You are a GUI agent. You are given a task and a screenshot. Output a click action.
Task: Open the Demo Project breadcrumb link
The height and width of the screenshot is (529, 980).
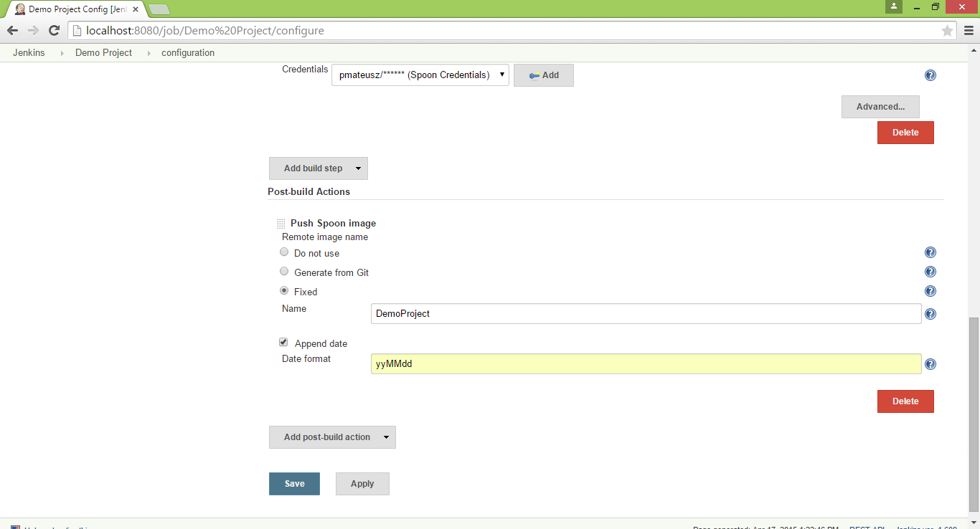click(103, 53)
